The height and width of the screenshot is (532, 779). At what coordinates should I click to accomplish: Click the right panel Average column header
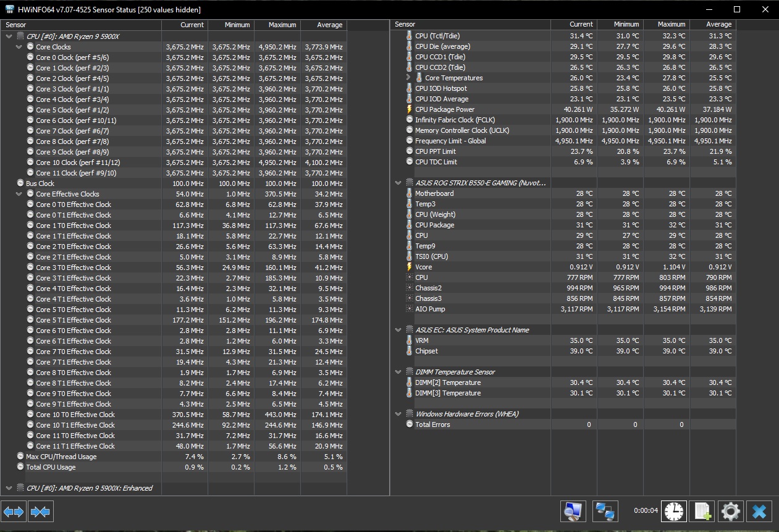pos(713,25)
